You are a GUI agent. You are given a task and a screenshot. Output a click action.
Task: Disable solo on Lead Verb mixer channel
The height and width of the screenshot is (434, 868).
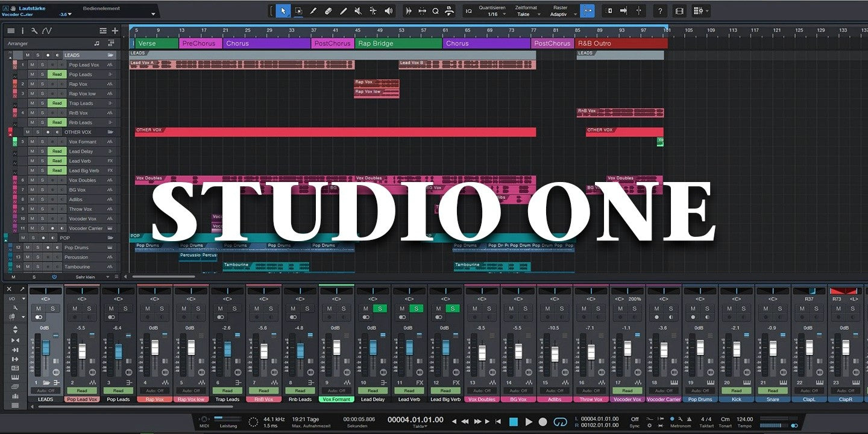416,309
